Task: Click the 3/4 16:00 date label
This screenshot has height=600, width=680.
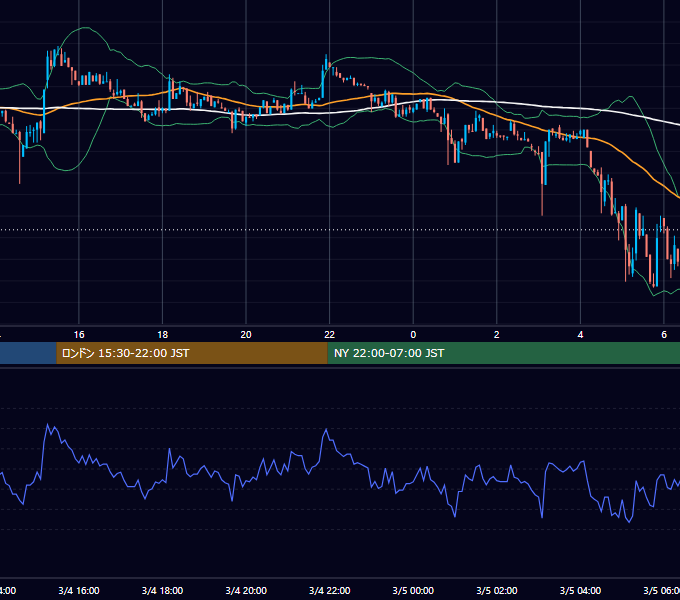Action: (x=79, y=591)
